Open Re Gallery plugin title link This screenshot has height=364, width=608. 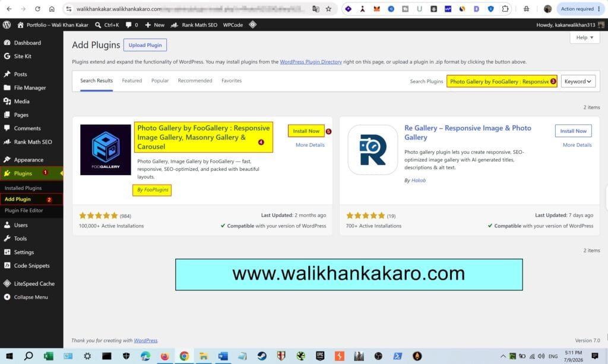[468, 132]
